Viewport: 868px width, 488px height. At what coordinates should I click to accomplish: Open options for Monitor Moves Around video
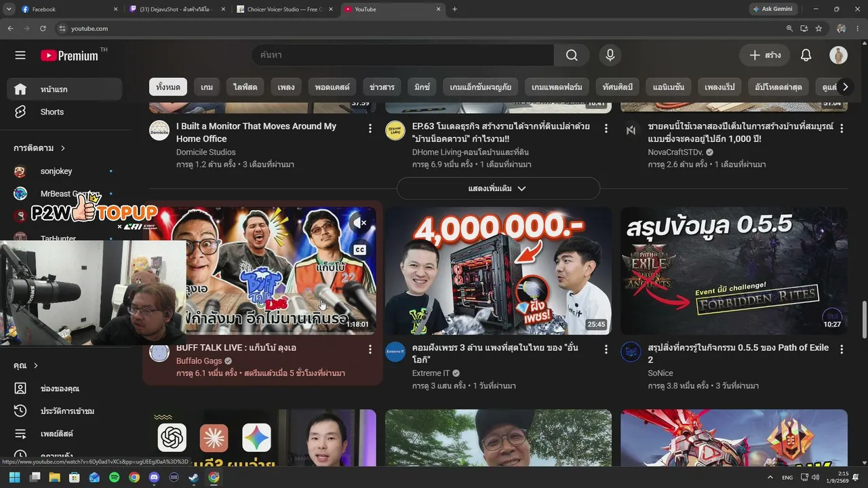coord(370,128)
